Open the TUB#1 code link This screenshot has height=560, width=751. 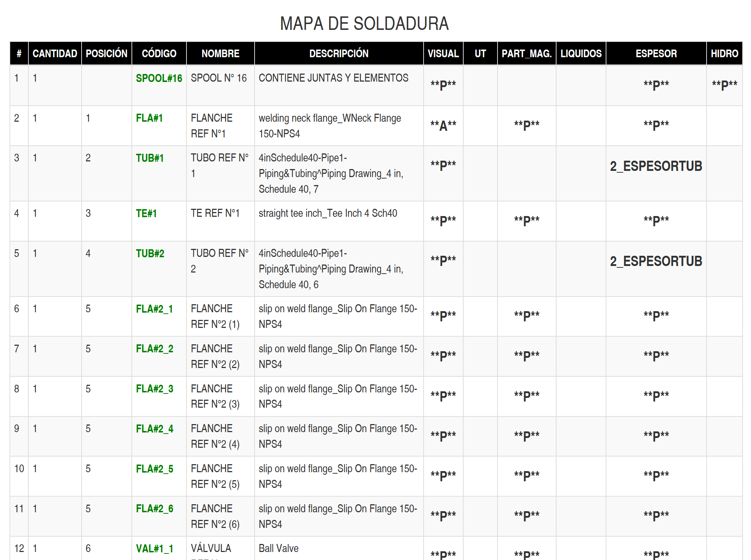point(150,158)
